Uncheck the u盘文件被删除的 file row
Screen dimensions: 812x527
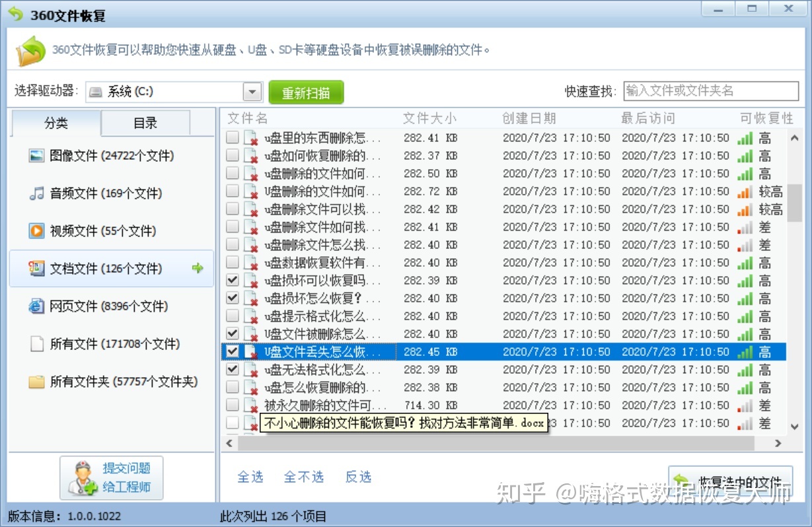click(x=233, y=334)
